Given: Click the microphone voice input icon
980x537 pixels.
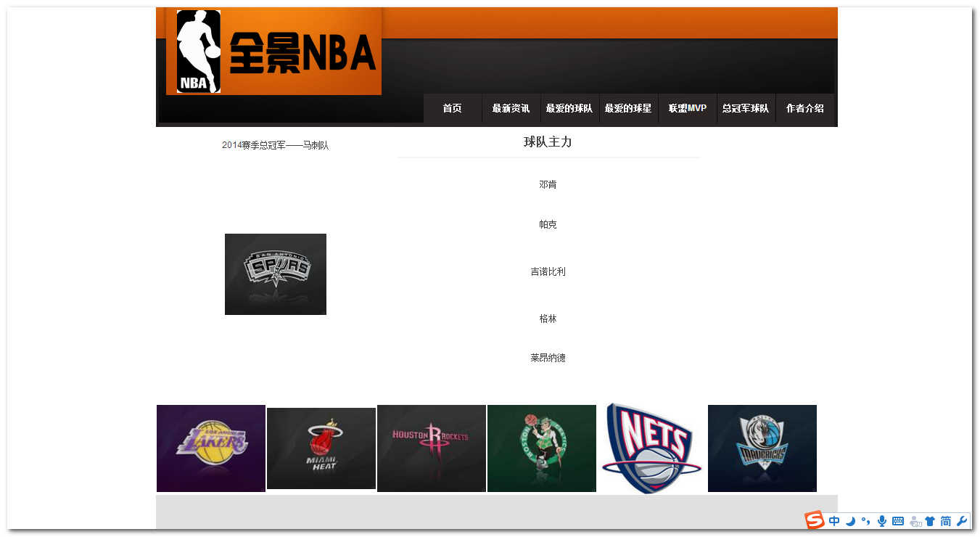Looking at the screenshot, I should pyautogui.click(x=882, y=521).
